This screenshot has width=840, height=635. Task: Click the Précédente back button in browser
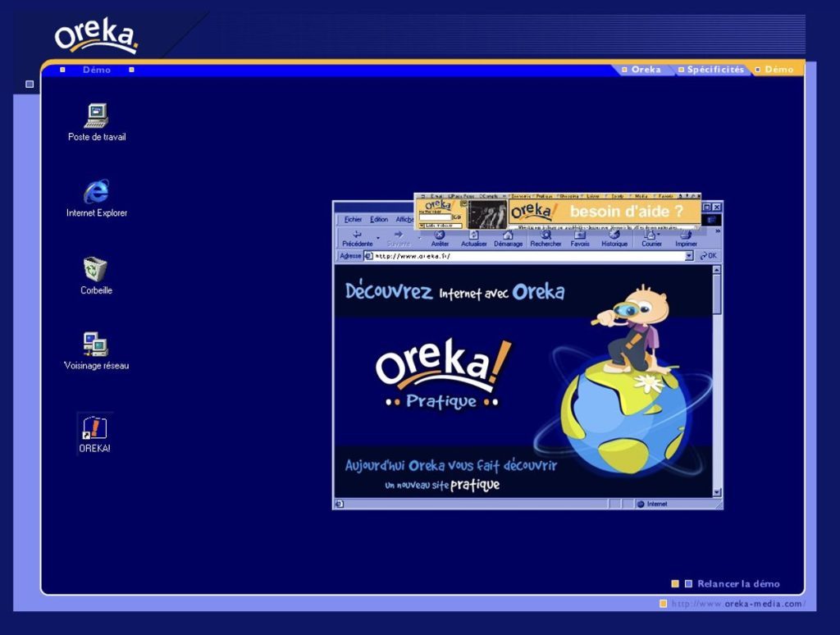coord(358,239)
